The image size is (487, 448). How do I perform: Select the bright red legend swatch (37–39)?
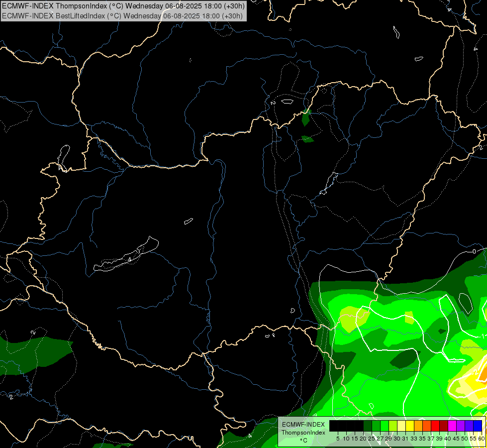coord(435,426)
